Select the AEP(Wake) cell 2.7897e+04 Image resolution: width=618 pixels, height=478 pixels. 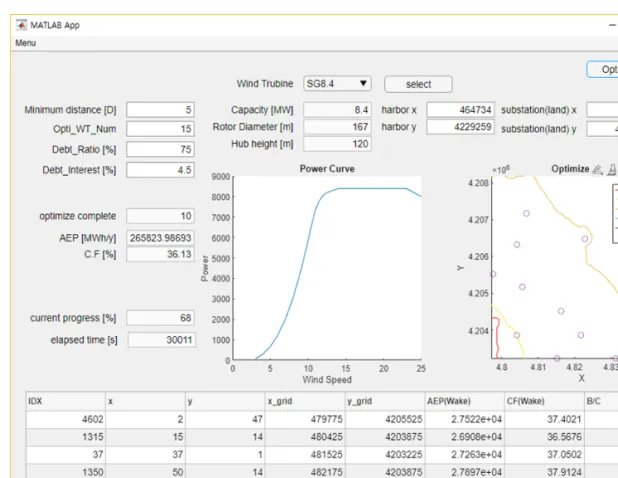point(465,472)
